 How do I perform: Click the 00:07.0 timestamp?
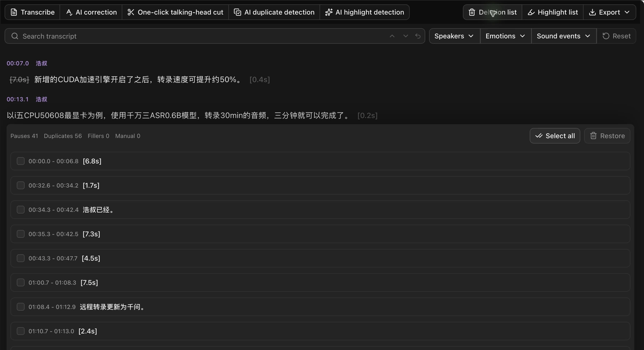pos(18,63)
